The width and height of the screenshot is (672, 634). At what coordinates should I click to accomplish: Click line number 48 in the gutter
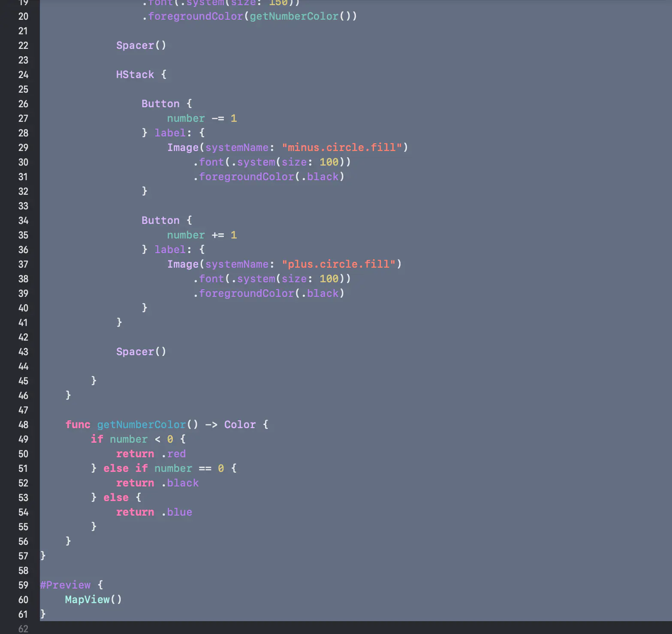click(x=23, y=425)
